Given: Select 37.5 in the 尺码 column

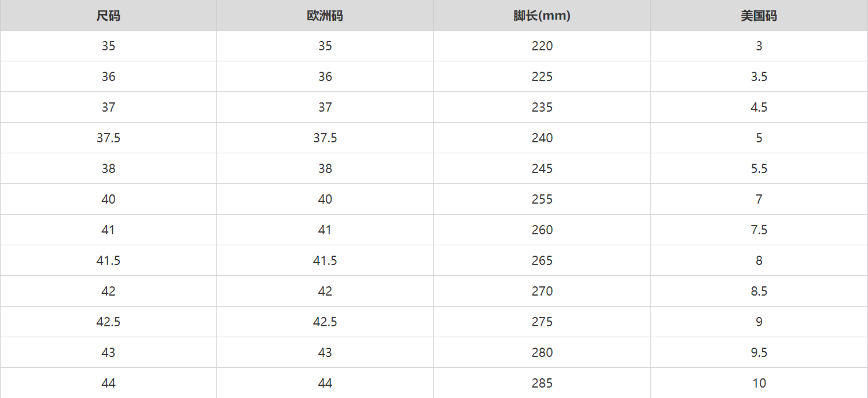Looking at the screenshot, I should click(108, 138).
